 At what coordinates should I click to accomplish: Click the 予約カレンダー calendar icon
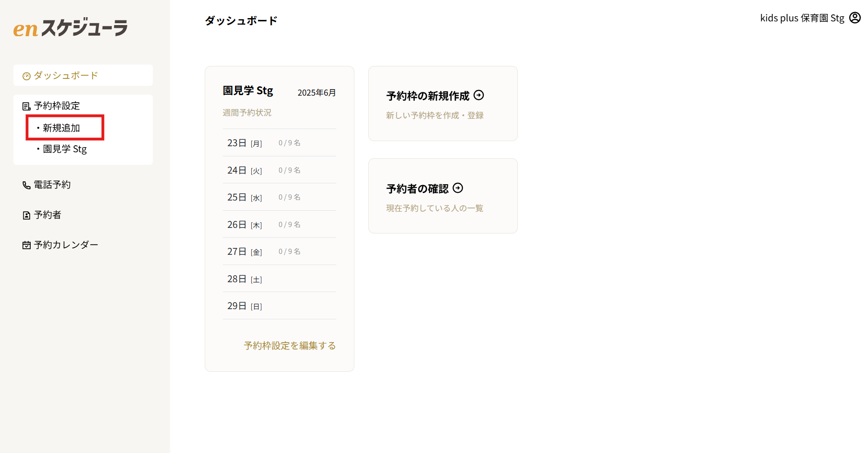tap(26, 245)
